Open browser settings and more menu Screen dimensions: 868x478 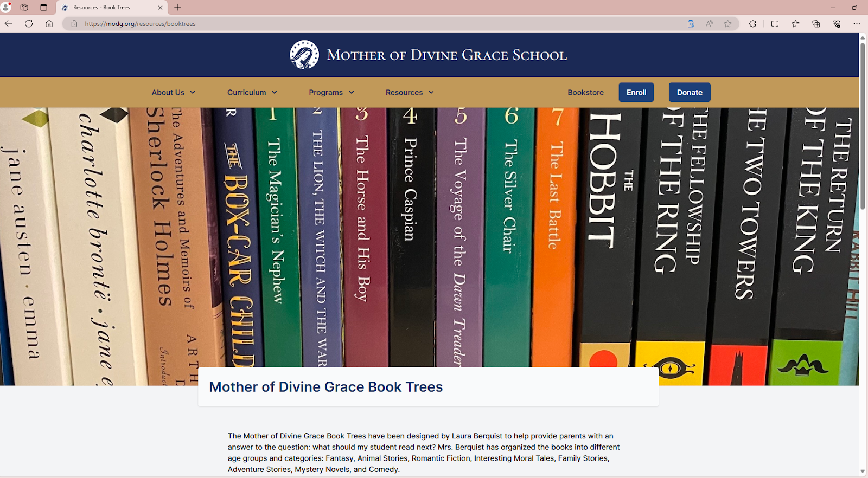pos(857,23)
